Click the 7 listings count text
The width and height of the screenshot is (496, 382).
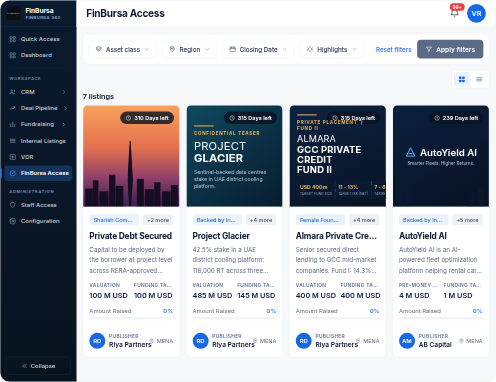click(x=98, y=96)
